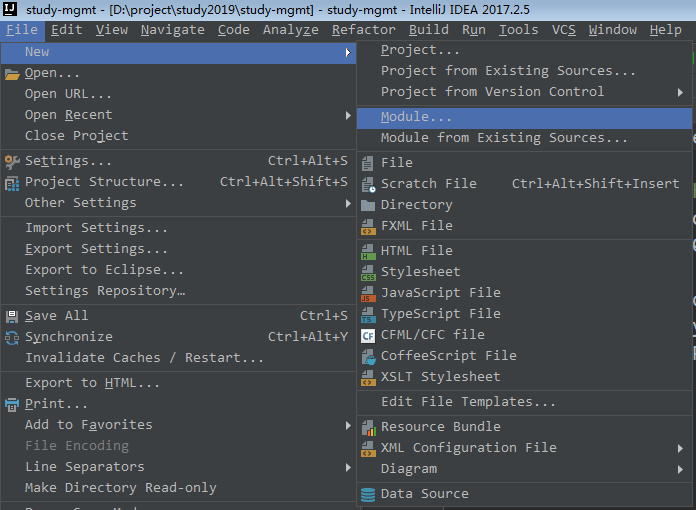Image resolution: width=696 pixels, height=510 pixels.
Task: Open Settings Repository… entry
Action: (x=178, y=291)
